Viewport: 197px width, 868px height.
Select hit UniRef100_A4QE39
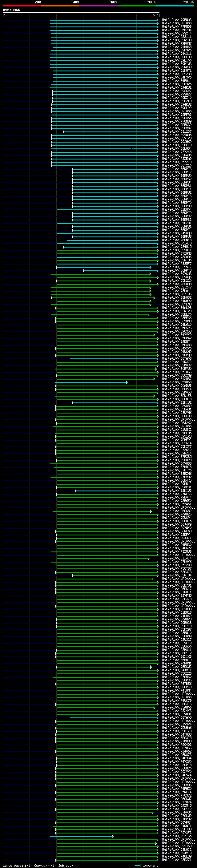tap(177, 856)
